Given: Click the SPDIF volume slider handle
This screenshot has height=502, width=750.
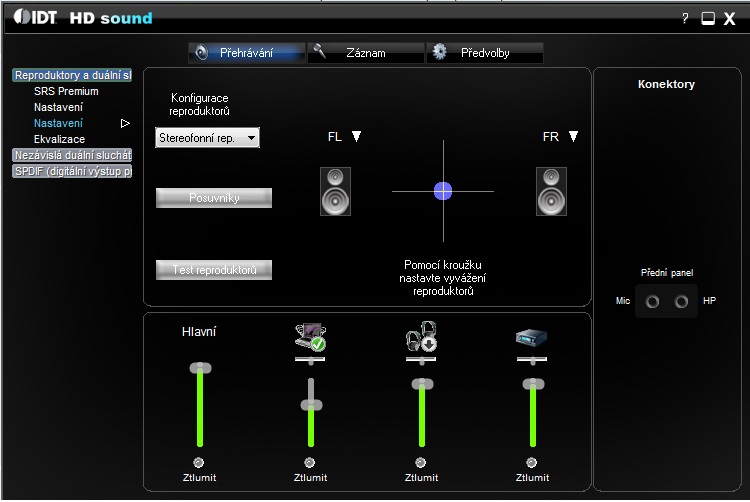Looking at the screenshot, I should [x=533, y=384].
